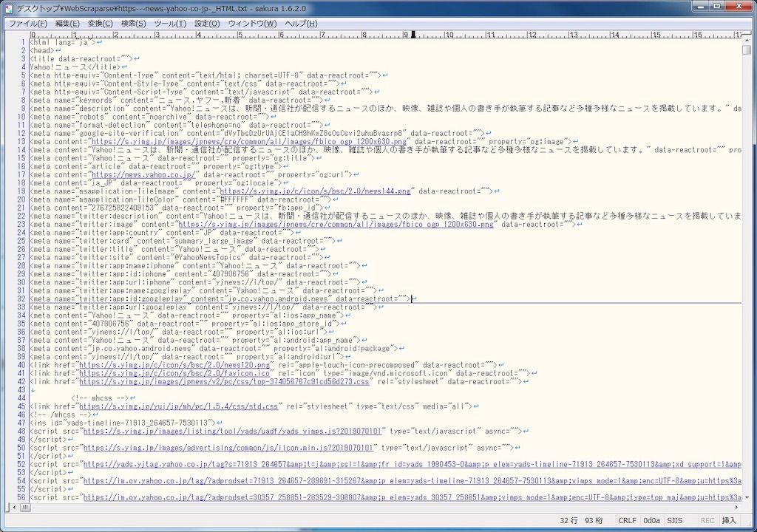This screenshot has height=532, width=757.
Task: Click the @YahooNewsTopics text on line 27
Action: pos(208,257)
